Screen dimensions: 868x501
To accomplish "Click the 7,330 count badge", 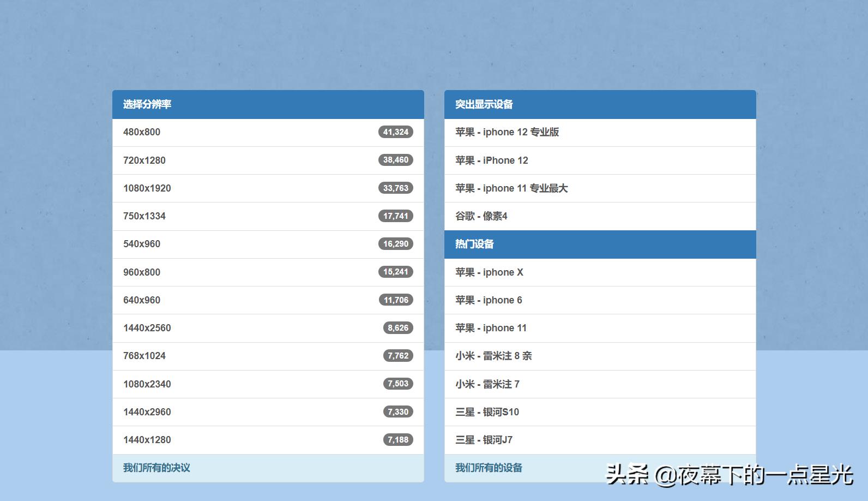I will point(398,412).
